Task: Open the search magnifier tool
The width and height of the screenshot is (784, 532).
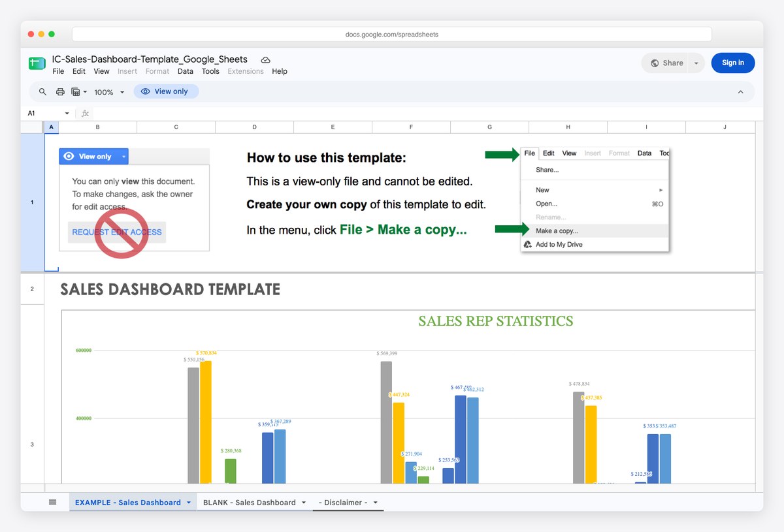Action: (43, 92)
